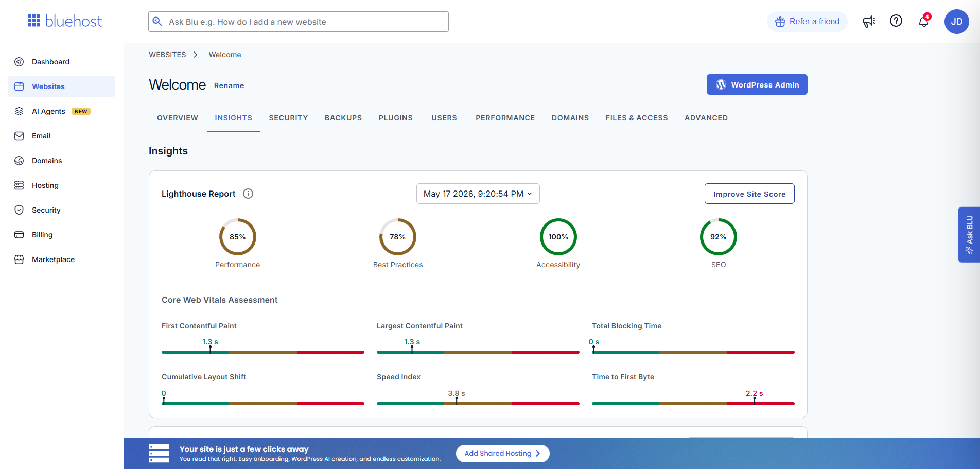980x469 pixels.
Task: Click the server icon in the bottom banner
Action: (159, 454)
